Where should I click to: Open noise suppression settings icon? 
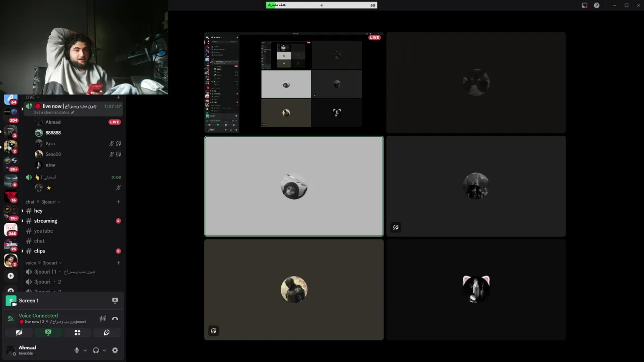point(103,318)
